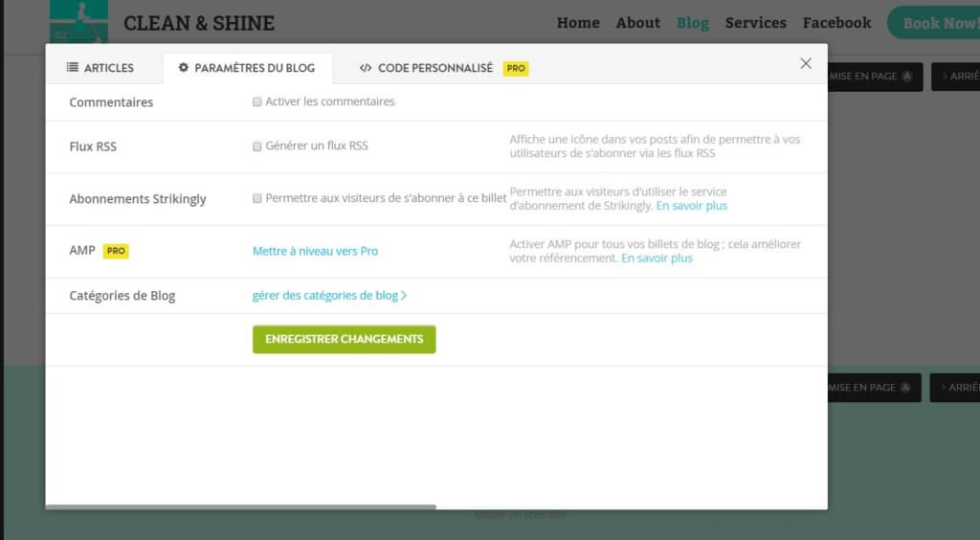The image size is (980, 540).
Task: Click the horizontal scrollbar in the dialog
Action: click(240, 506)
